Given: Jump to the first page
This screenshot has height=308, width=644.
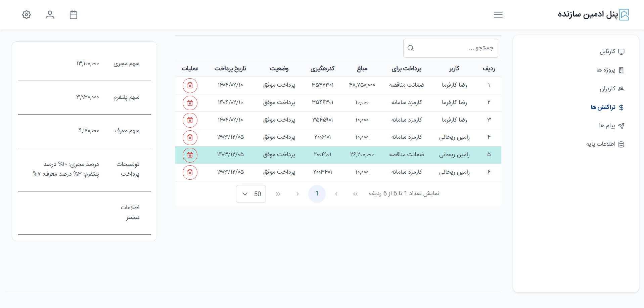Looking at the screenshot, I should point(355,194).
